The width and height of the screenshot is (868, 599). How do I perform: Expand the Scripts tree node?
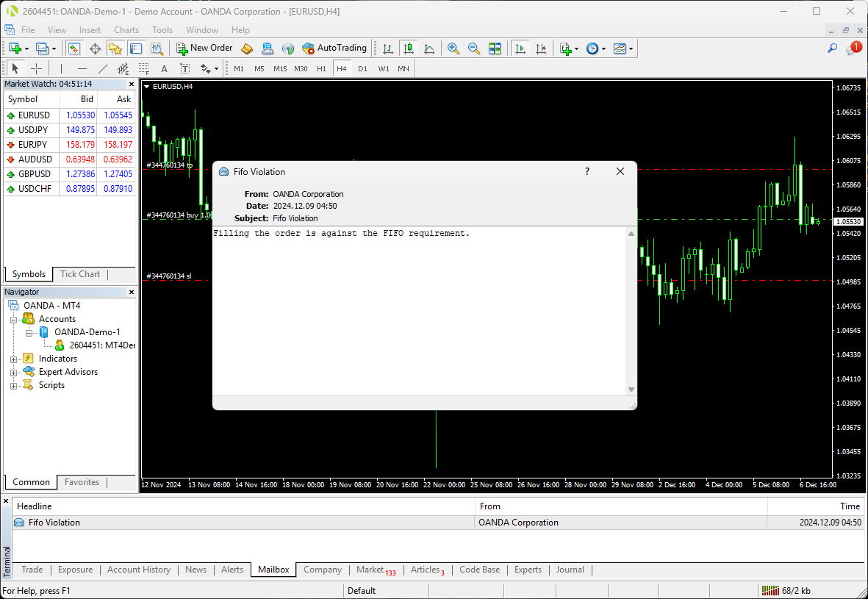pos(13,386)
